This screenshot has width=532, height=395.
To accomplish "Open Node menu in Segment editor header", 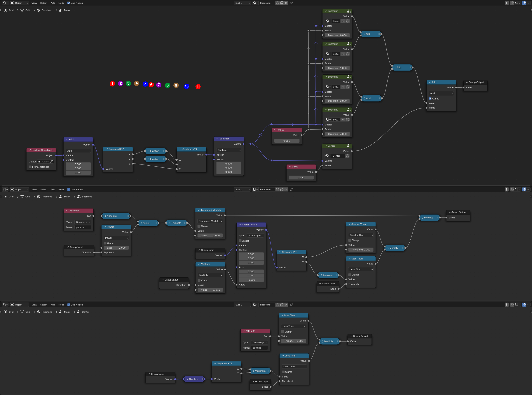I will (x=61, y=189).
